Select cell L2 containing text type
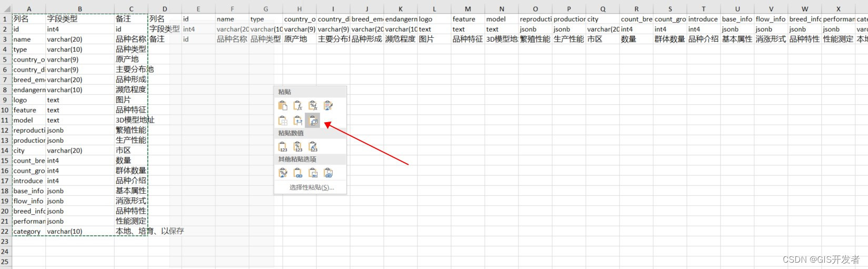The image size is (868, 269). [434, 29]
